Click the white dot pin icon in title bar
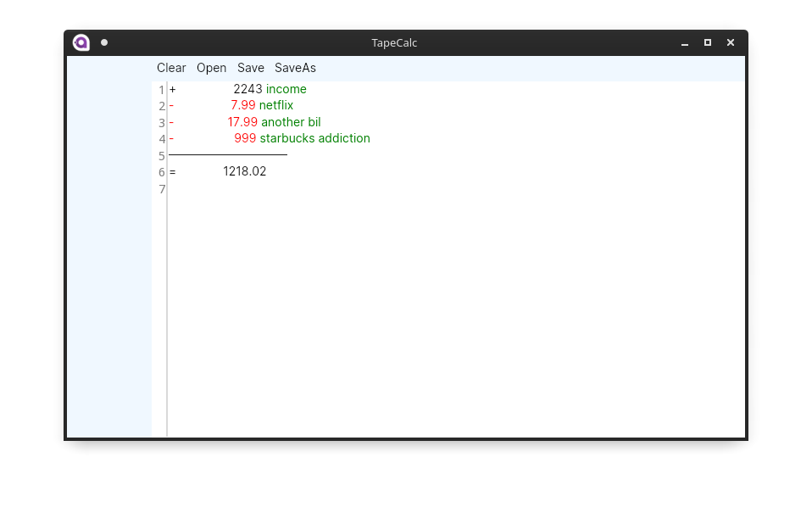Viewport: 812px width, 513px height. point(104,42)
